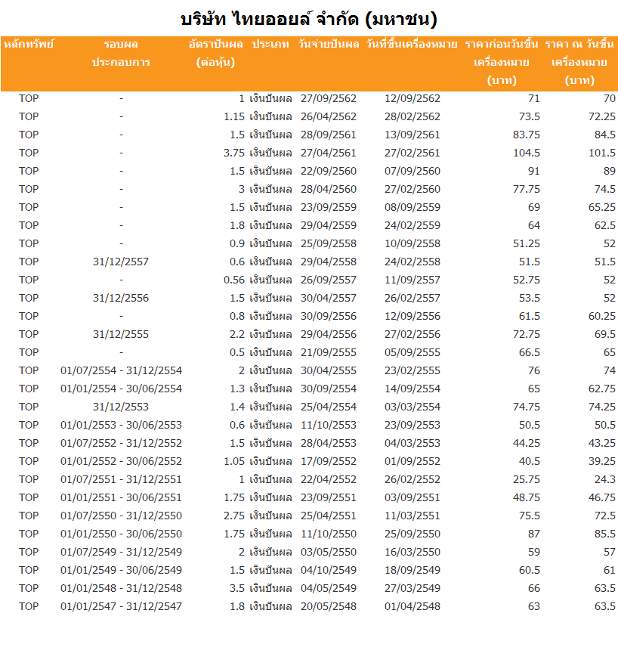Image resolution: width=618 pixels, height=672 pixels.
Task: Click price value 52.75
Action: (x=527, y=280)
